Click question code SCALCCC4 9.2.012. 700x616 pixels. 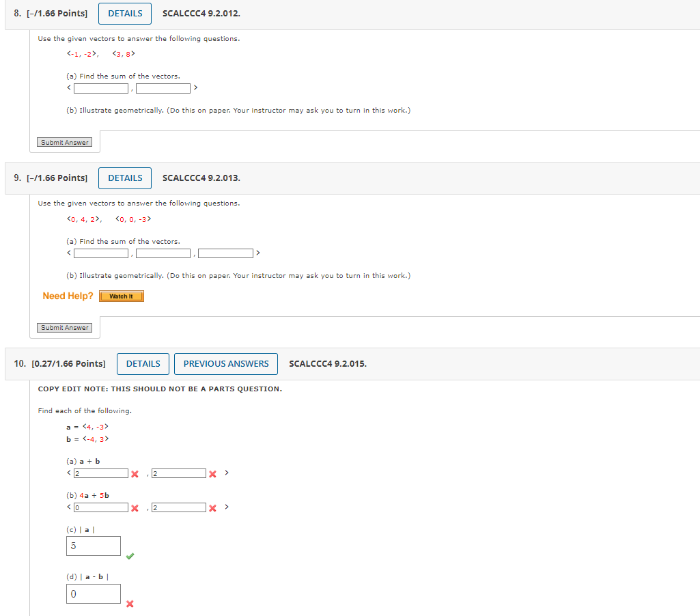[201, 14]
